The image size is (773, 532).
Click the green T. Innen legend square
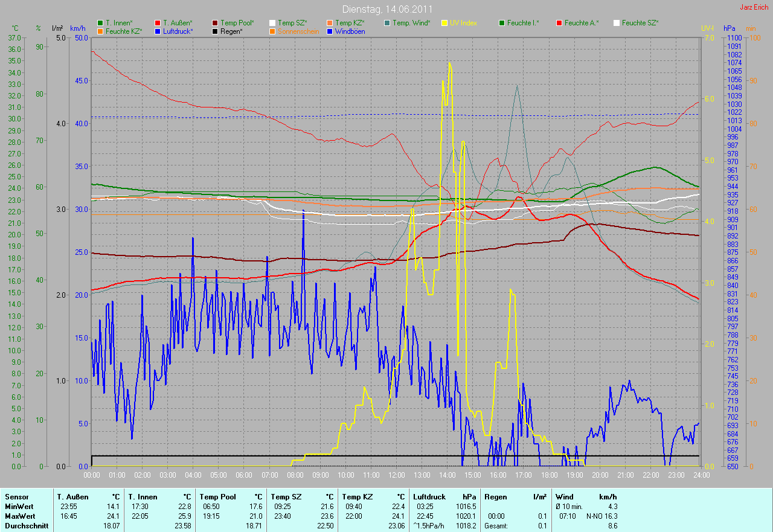click(x=100, y=23)
